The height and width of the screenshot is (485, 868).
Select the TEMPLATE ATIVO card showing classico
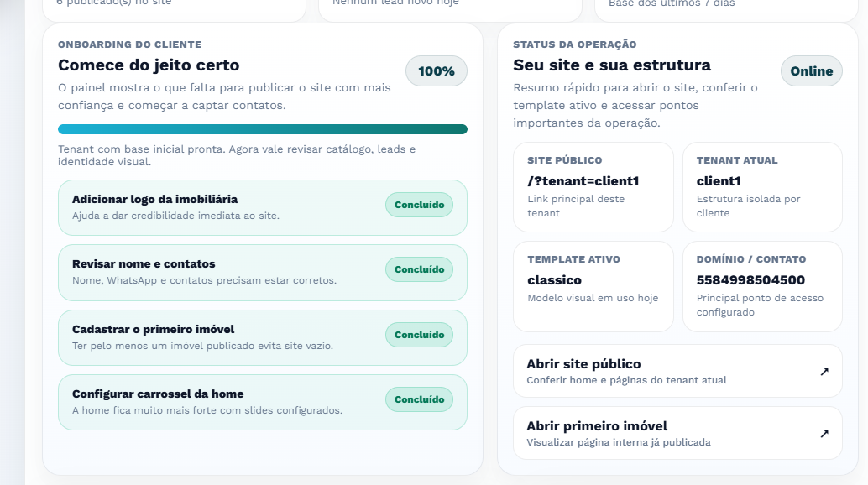(593, 285)
